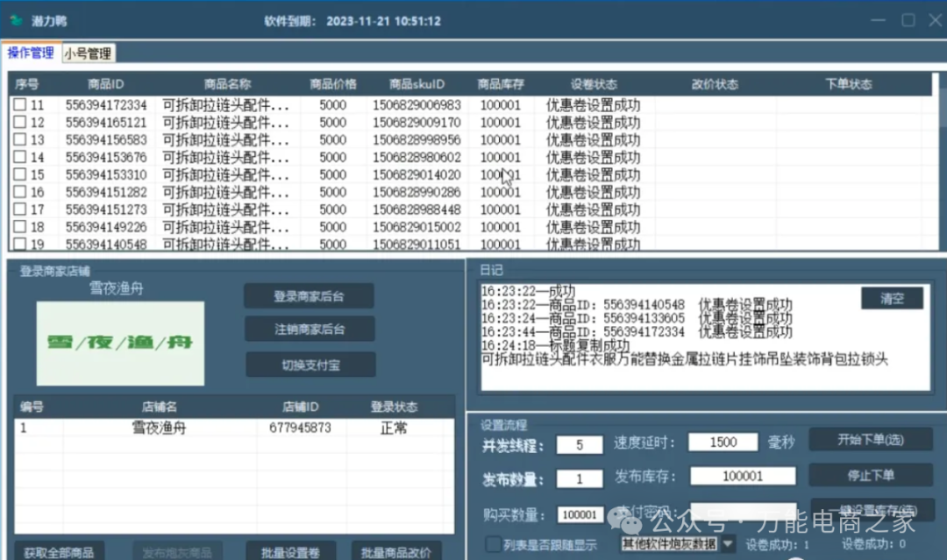Click the 并发线程 input field
This screenshot has height=560, width=947.
(x=578, y=444)
